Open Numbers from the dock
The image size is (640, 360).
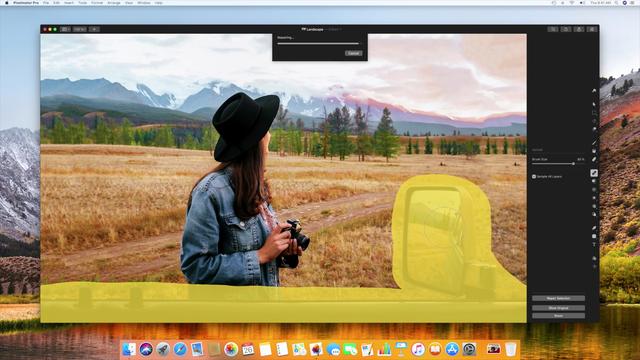point(384,349)
